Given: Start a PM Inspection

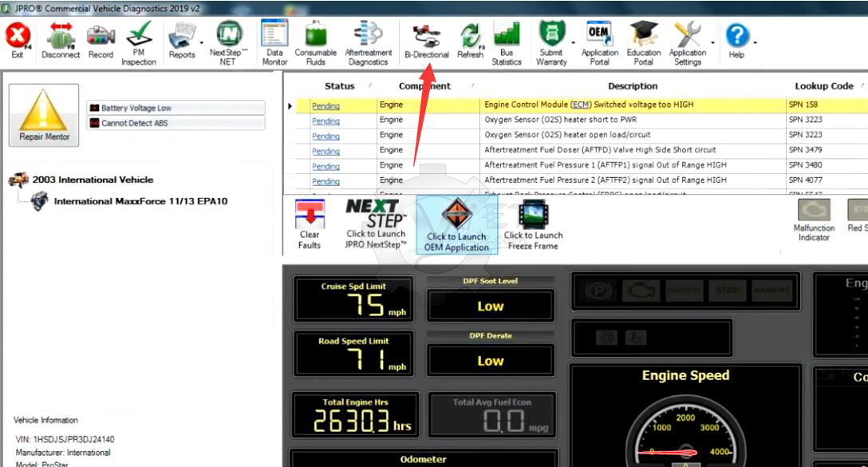Looking at the screenshot, I should pos(139,36).
